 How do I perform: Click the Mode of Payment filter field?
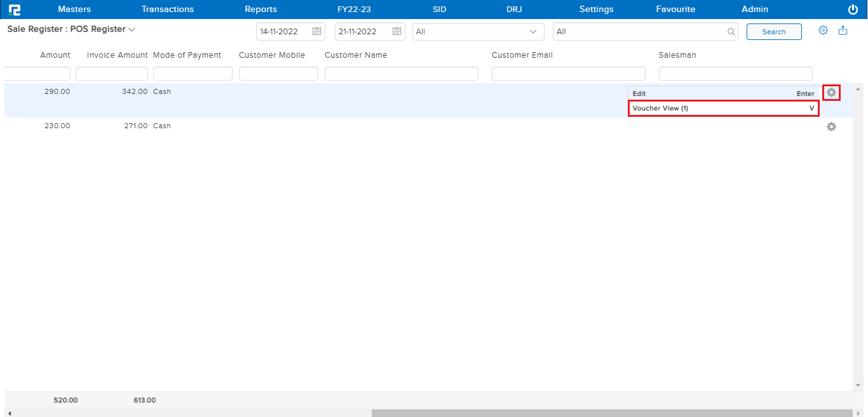pyautogui.click(x=193, y=74)
